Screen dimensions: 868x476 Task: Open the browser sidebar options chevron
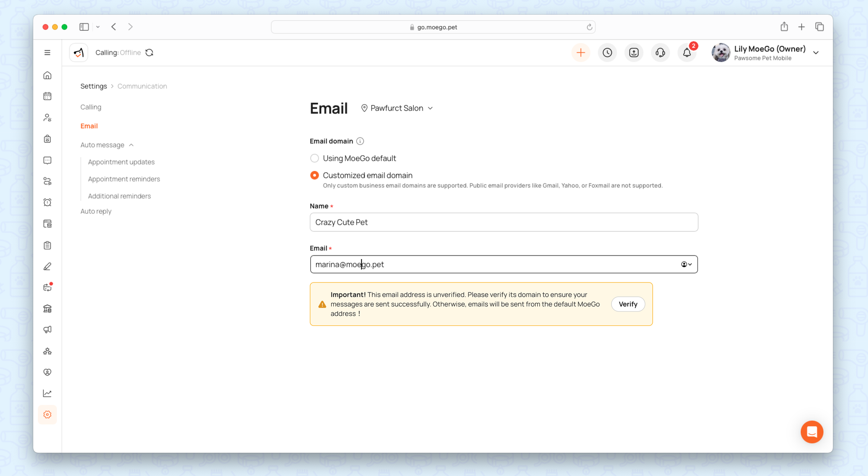coord(98,27)
